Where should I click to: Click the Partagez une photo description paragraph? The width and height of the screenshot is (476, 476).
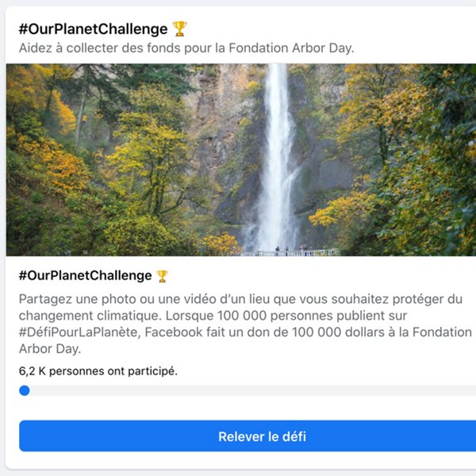click(x=238, y=316)
